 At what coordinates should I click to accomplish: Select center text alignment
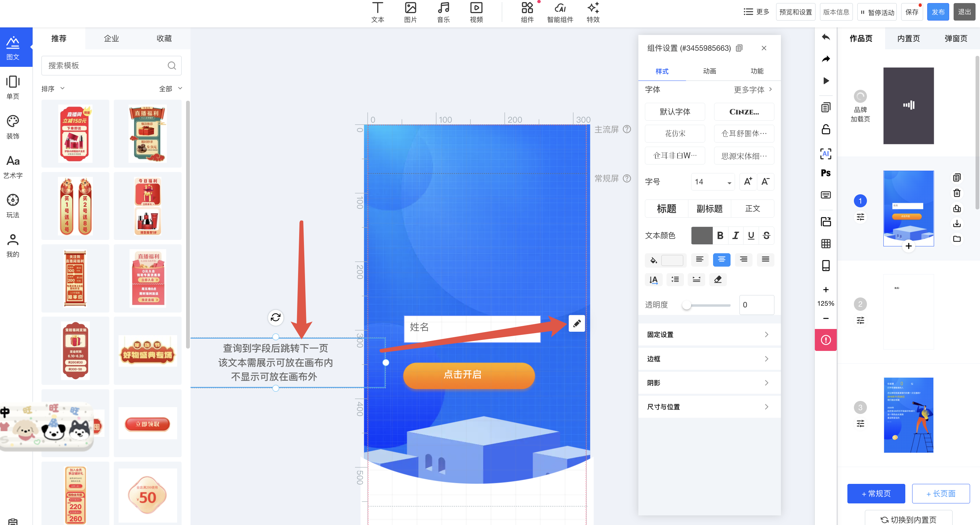click(x=721, y=259)
